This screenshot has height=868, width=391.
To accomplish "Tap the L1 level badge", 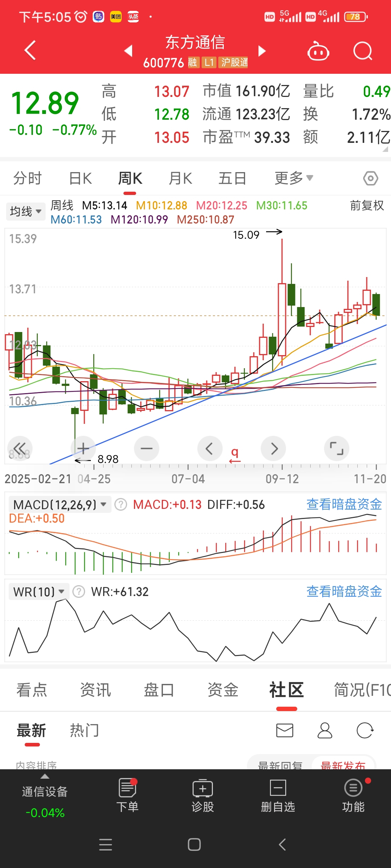I will [209, 63].
